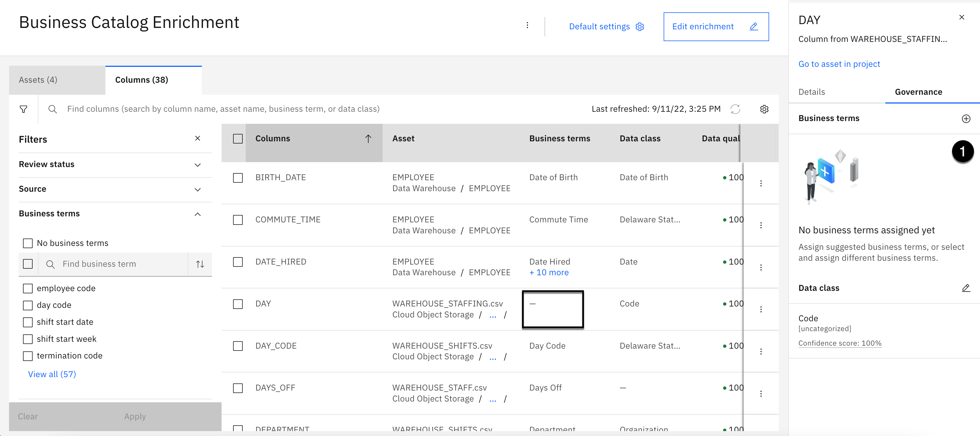Viewport: 980px width, 436px height.
Task: Sort business terms filter list
Action: (x=200, y=264)
